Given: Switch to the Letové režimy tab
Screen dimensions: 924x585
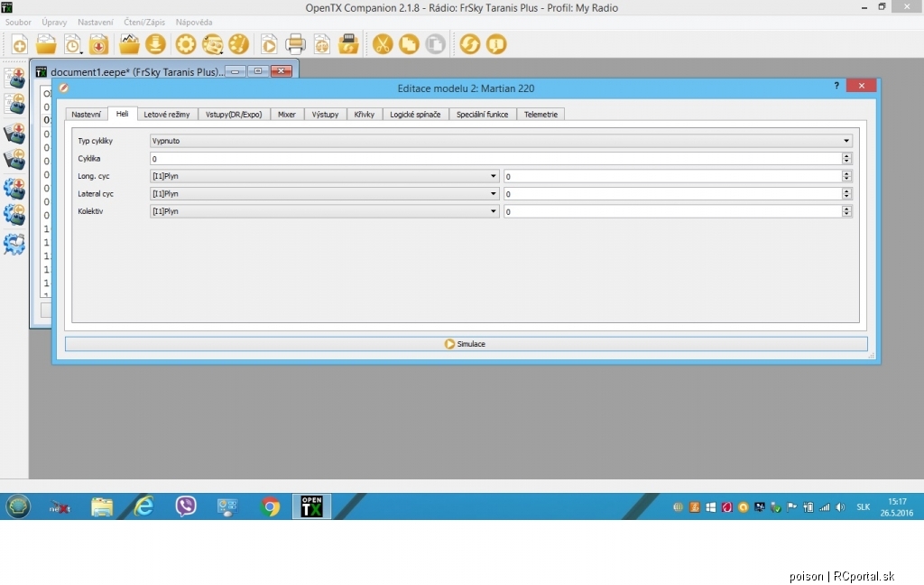Looking at the screenshot, I should tap(167, 115).
